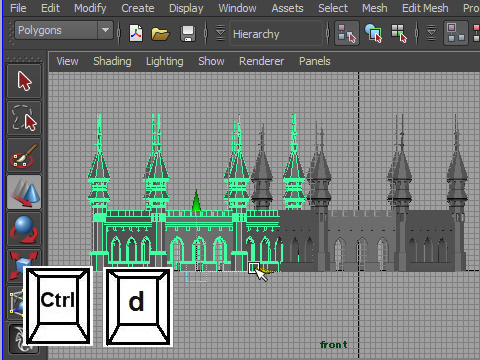
Task: Click the New Scene icon
Action: point(136,33)
